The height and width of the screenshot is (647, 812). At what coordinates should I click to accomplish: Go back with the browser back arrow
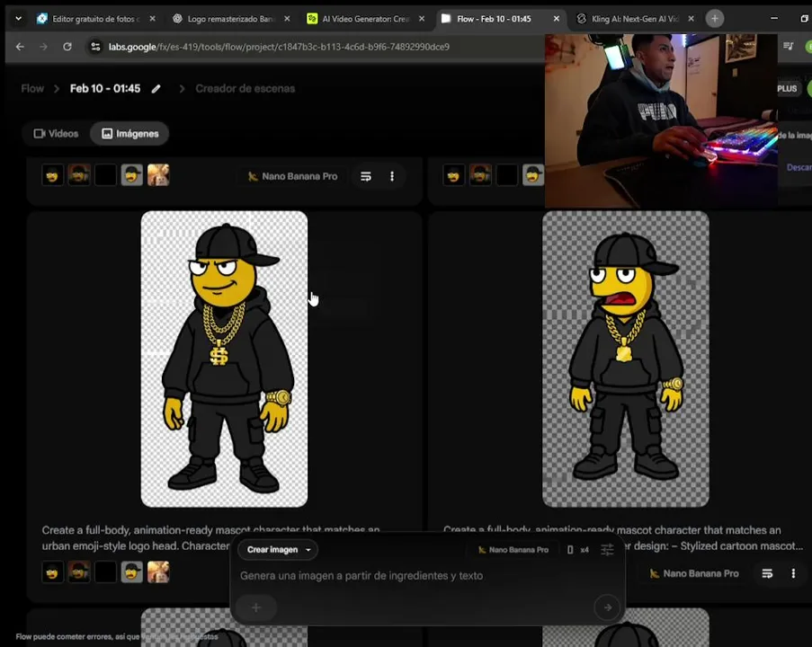point(20,47)
